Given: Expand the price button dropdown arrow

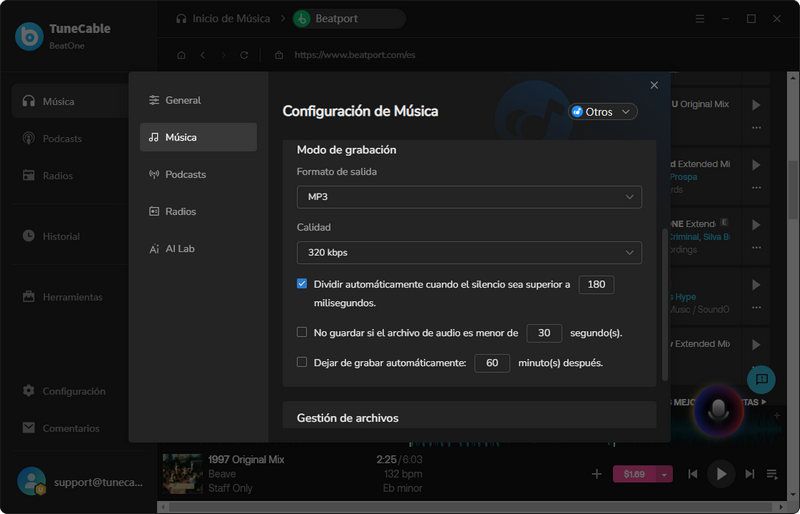Looking at the screenshot, I should (x=664, y=474).
